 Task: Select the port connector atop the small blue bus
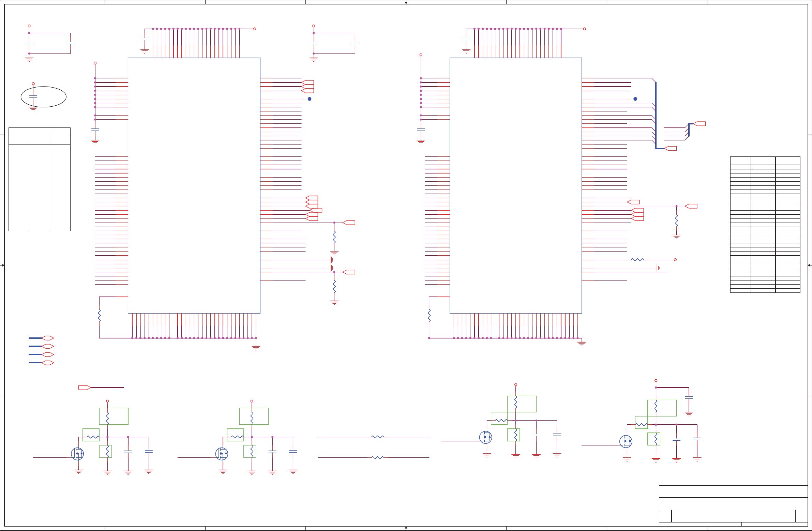point(700,124)
